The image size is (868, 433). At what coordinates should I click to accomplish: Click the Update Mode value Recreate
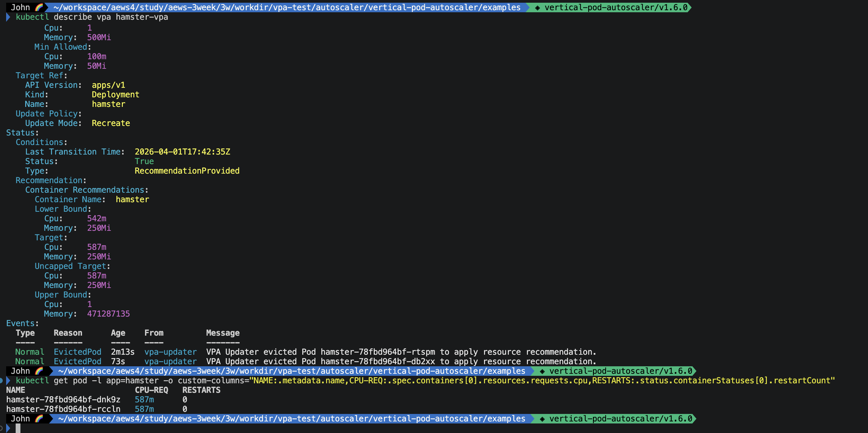(x=111, y=123)
